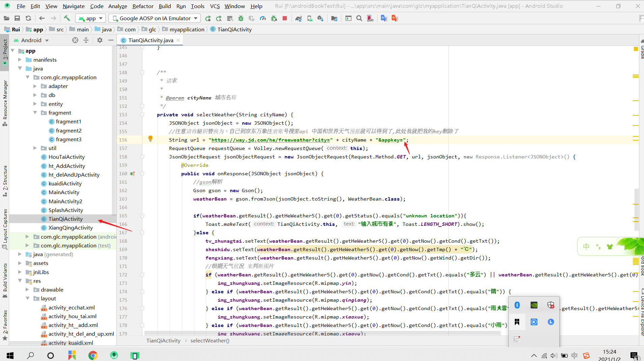
Task: Click the Profile app gauge icon
Action: 263,18
